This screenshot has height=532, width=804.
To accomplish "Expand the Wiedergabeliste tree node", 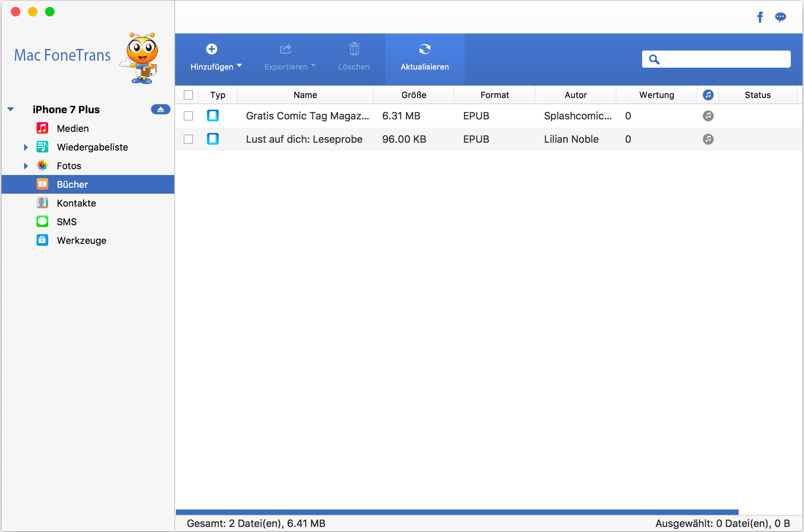I will (x=26, y=147).
